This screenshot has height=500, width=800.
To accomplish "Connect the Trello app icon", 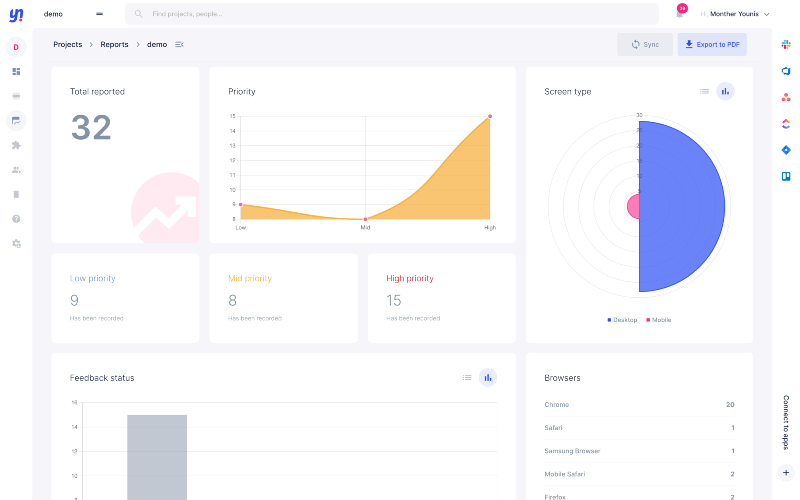I will pos(786,177).
